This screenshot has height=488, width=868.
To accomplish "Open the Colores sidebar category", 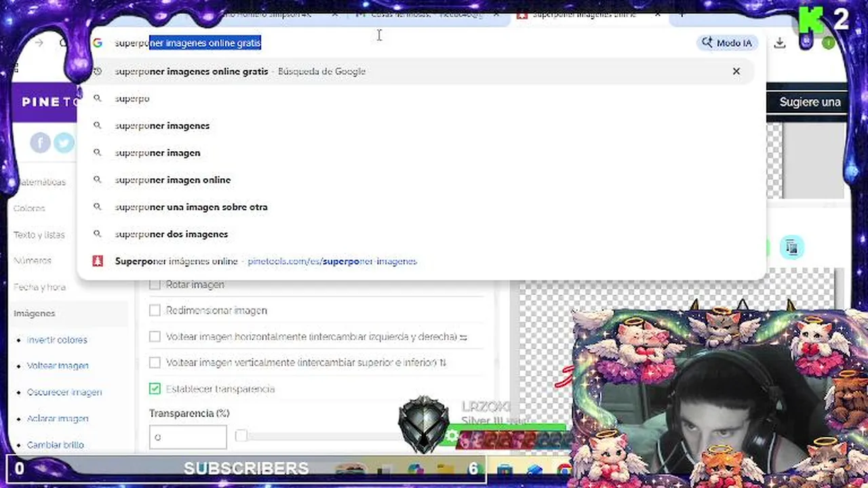I will click(29, 209).
